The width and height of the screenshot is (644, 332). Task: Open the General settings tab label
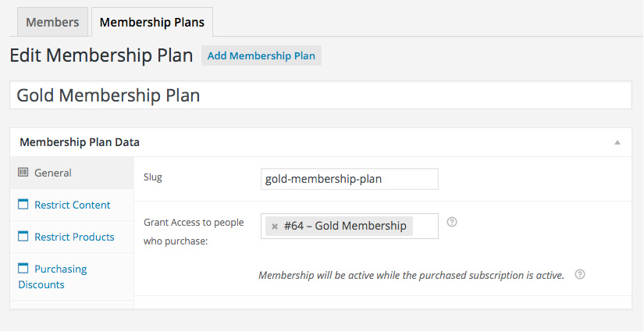point(53,173)
